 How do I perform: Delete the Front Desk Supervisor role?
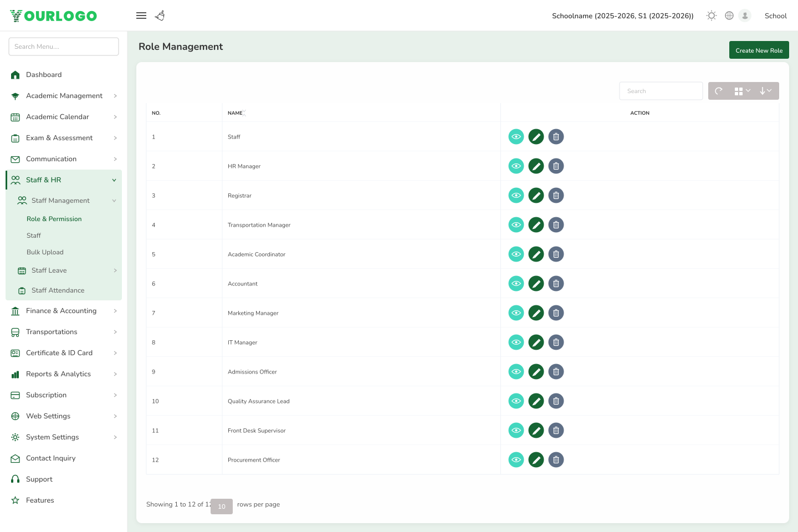556,431
